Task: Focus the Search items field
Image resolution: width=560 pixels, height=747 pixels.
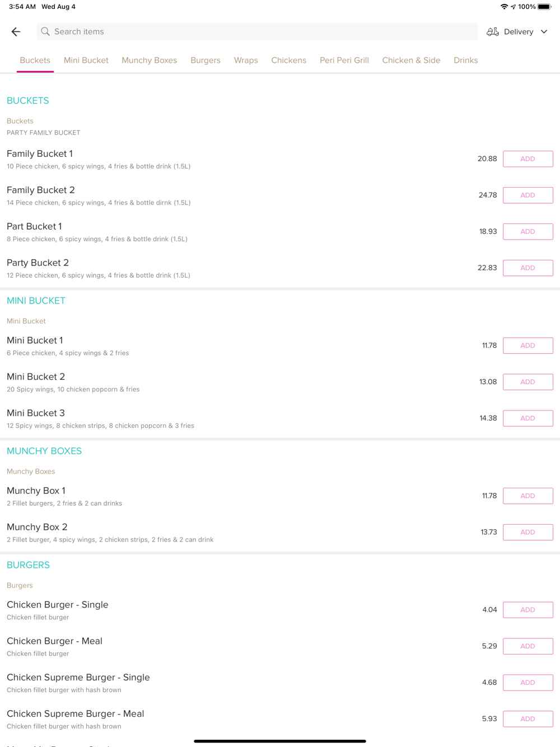Action: coord(257,31)
